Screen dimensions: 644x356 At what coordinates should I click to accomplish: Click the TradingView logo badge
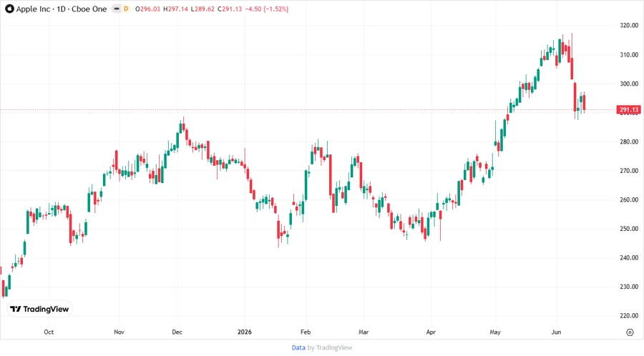click(39, 309)
